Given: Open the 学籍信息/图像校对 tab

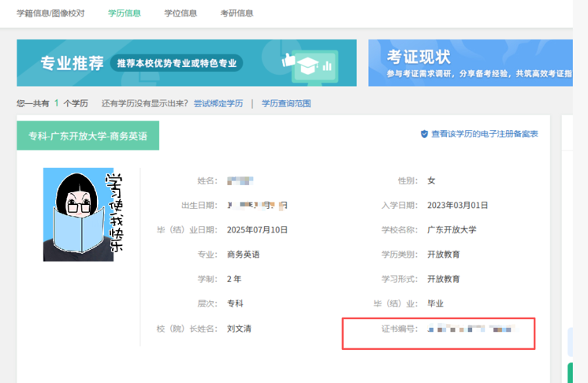Looking at the screenshot, I should (50, 13).
